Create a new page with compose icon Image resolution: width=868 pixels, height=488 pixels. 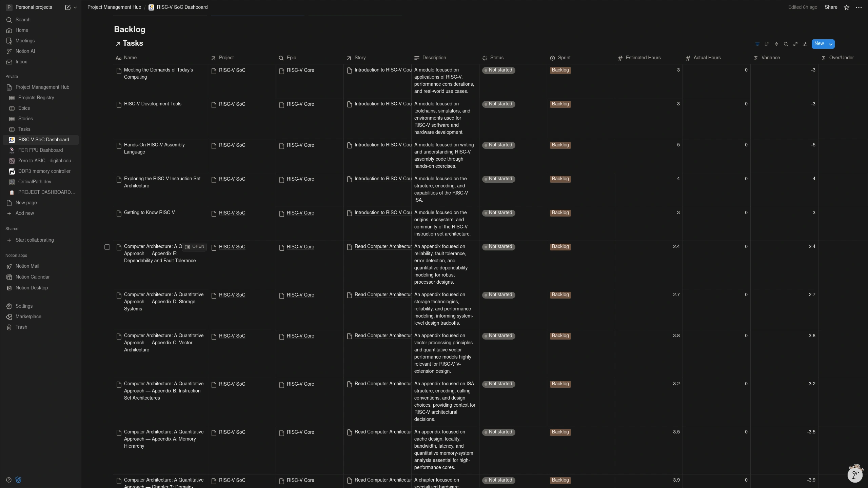pyautogui.click(x=67, y=7)
